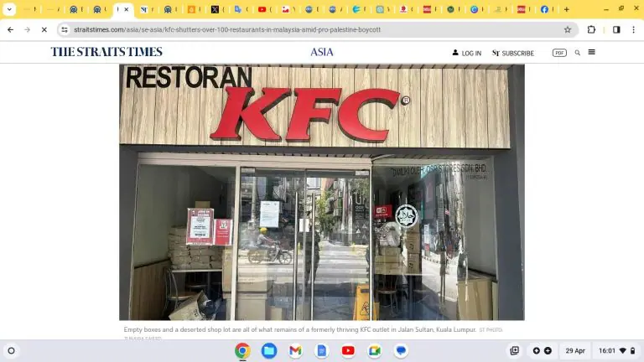Switch to the YouTube tab

[x=262, y=9]
